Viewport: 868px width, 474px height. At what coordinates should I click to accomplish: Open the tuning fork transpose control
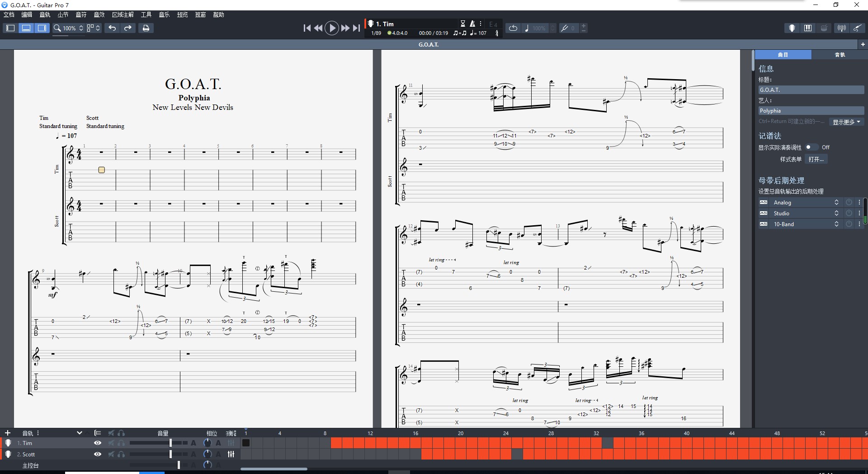click(565, 28)
